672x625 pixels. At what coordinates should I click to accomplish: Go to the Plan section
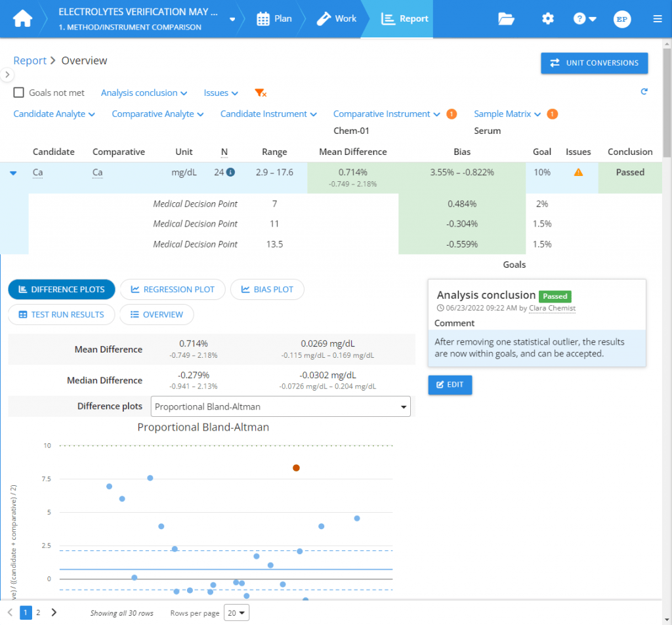pyautogui.click(x=274, y=18)
